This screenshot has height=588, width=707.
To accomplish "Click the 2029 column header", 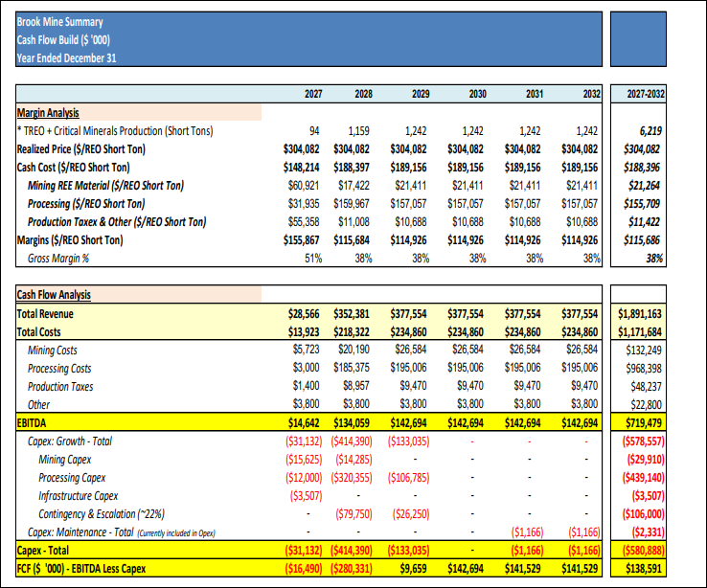I will coord(421,94).
